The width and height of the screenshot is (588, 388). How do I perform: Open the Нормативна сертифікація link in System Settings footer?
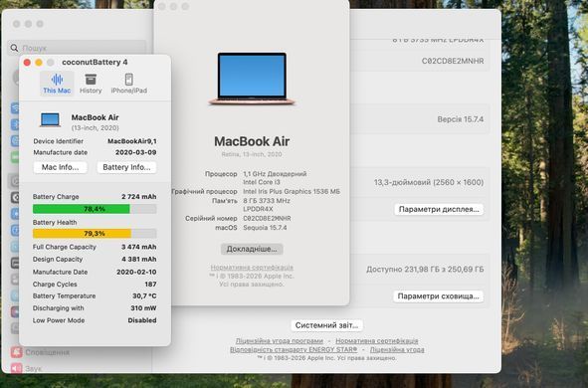pos(376,341)
